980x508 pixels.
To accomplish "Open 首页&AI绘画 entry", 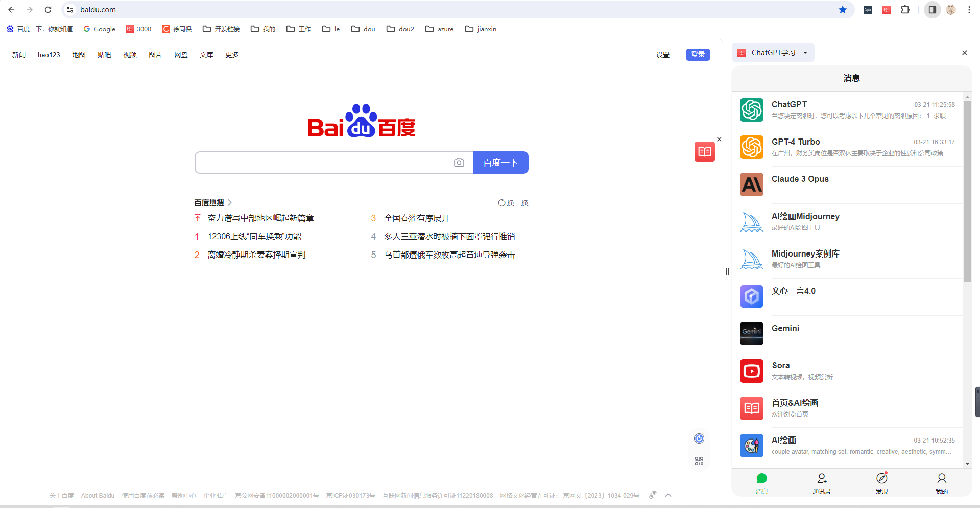I will 847,409.
